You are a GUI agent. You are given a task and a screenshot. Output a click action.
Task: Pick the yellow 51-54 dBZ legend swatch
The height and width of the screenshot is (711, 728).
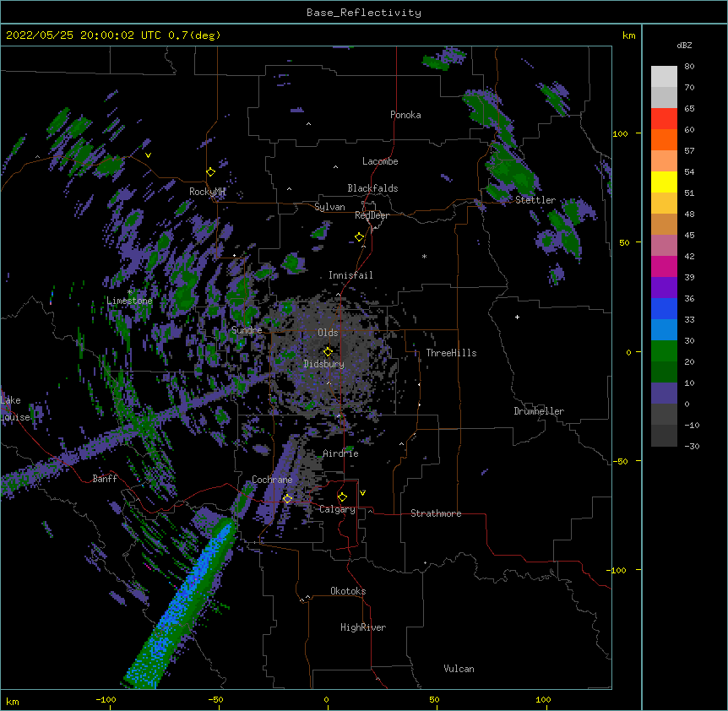pos(664,182)
